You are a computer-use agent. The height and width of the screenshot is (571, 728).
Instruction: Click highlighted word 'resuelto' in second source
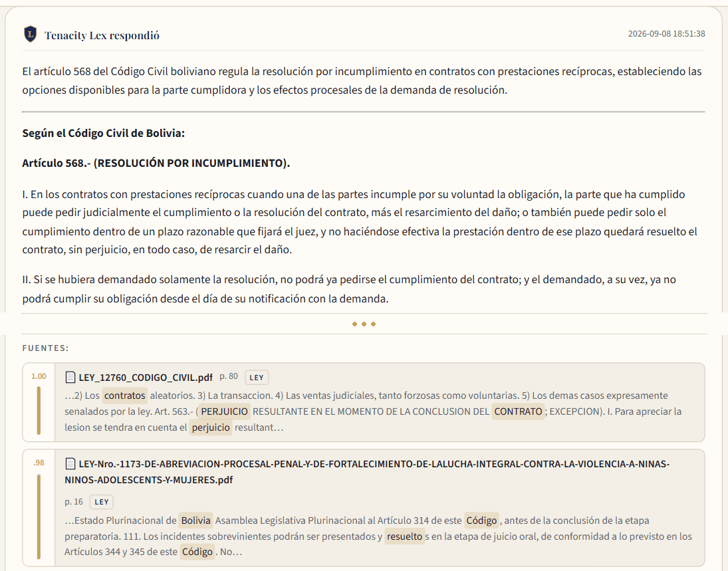tap(404, 536)
